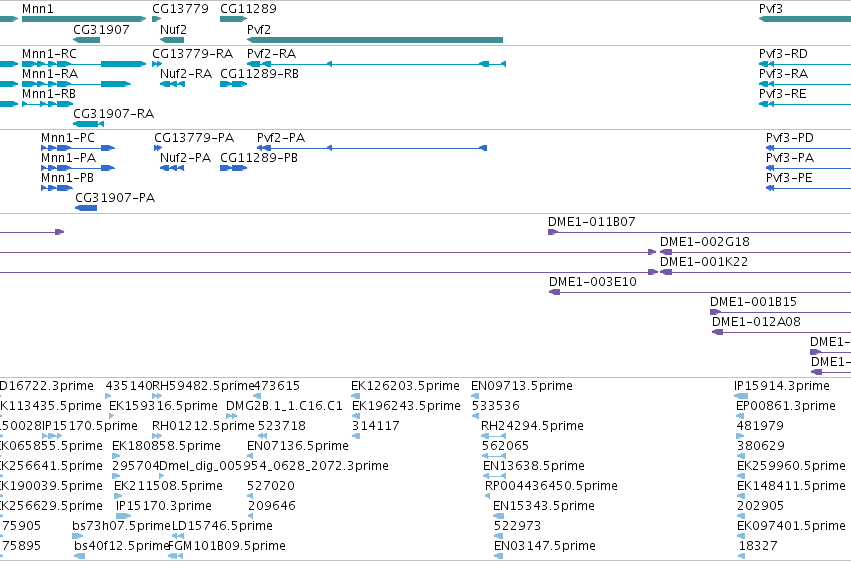Click the RH24294.5prime EST feature
The width and height of the screenshot is (851, 561).
(x=493, y=436)
